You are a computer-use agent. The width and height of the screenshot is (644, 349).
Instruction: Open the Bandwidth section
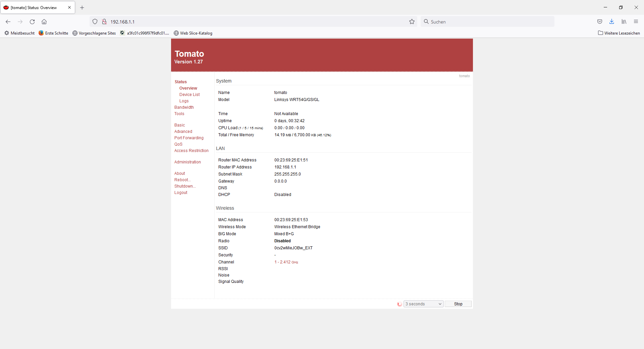184,107
